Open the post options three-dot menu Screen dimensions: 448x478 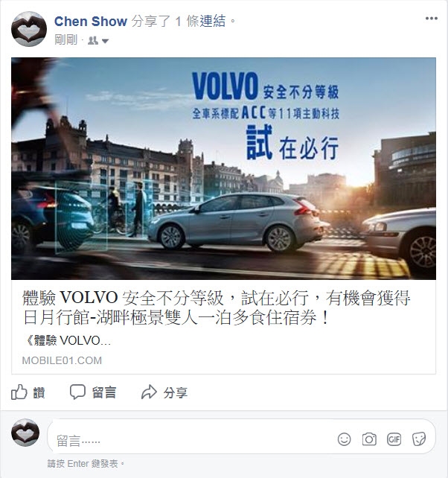(x=431, y=19)
